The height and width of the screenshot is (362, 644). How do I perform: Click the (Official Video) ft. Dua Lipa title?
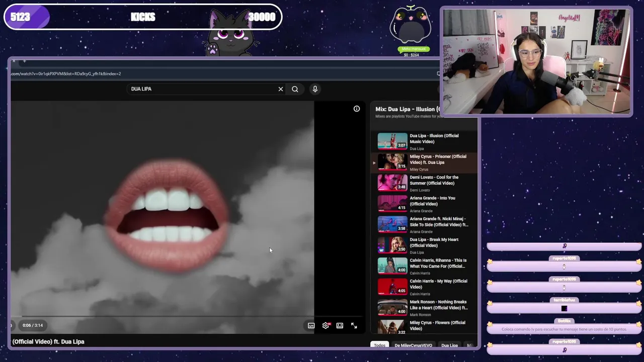(48, 342)
